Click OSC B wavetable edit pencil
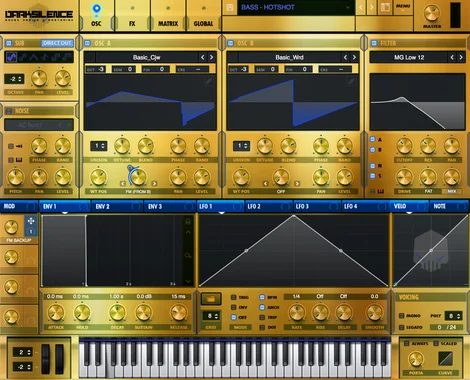The image size is (470, 380). [x=351, y=81]
